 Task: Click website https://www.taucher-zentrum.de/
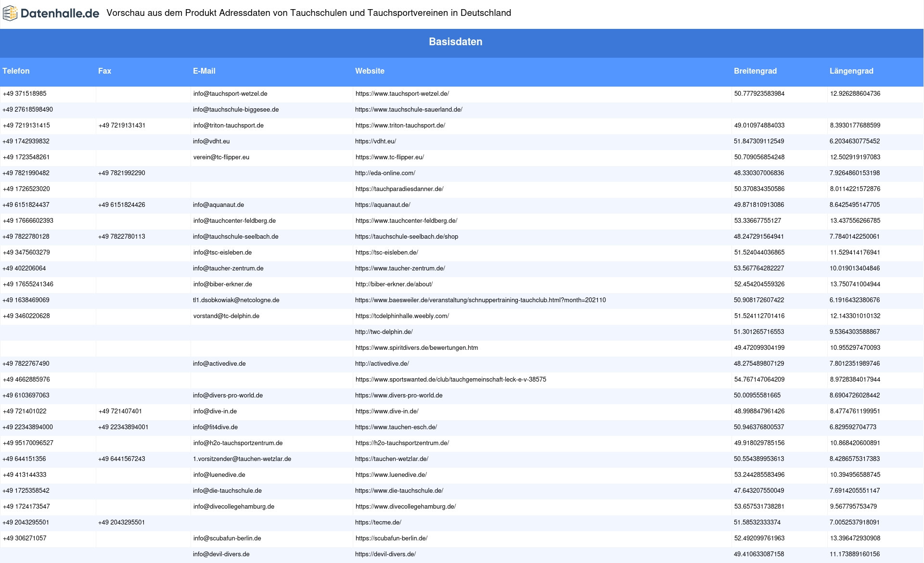pyautogui.click(x=400, y=269)
